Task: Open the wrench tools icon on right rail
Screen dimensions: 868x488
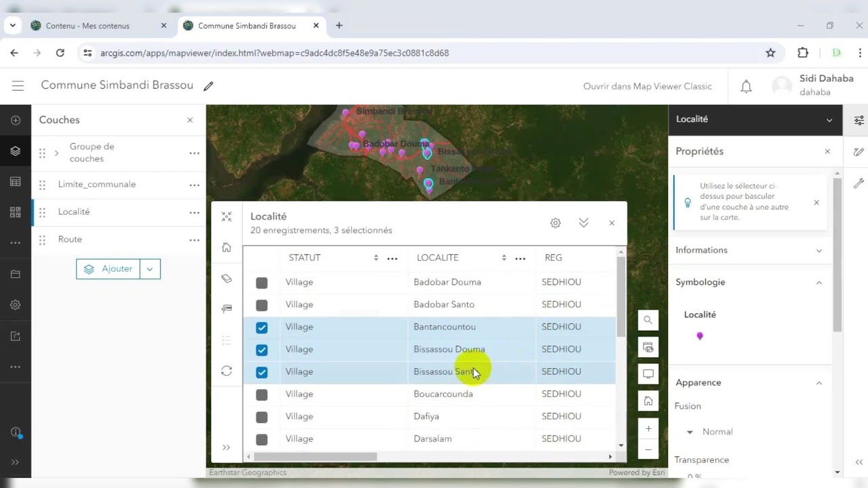Action: click(859, 183)
